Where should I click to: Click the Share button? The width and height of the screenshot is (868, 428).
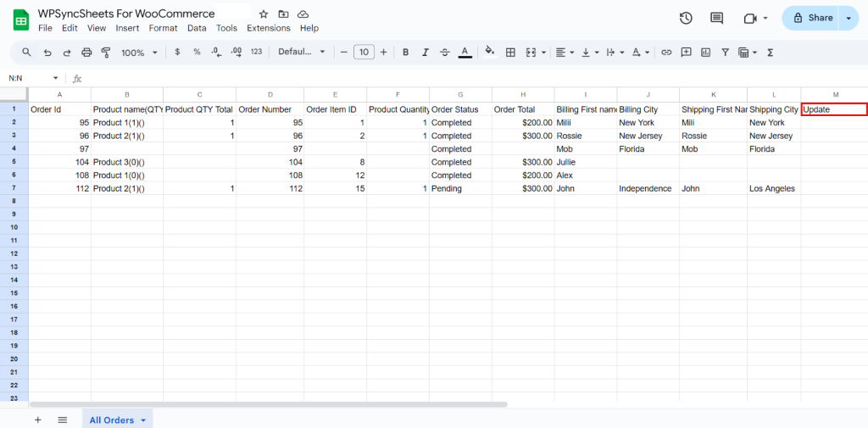tap(811, 18)
